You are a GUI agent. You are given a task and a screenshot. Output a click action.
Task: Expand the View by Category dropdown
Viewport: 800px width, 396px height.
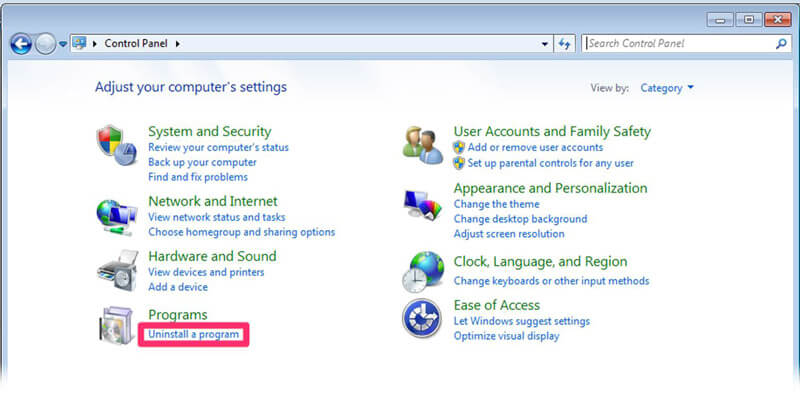(667, 88)
